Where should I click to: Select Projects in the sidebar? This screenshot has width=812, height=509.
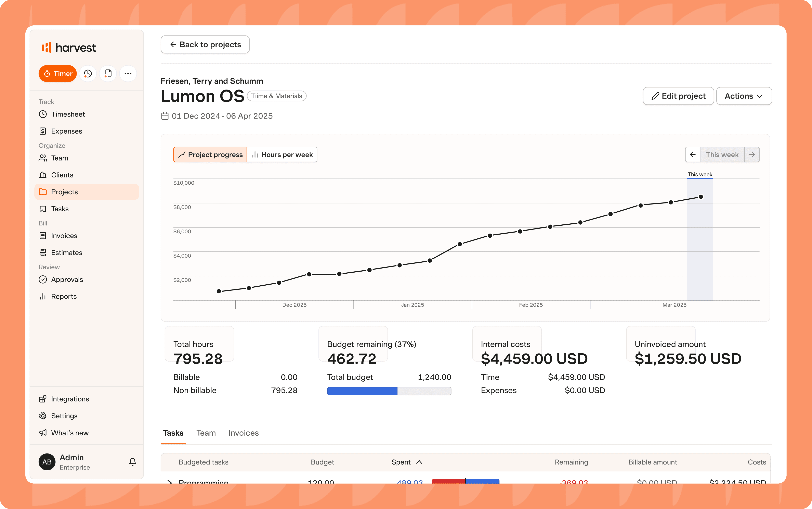(x=87, y=191)
